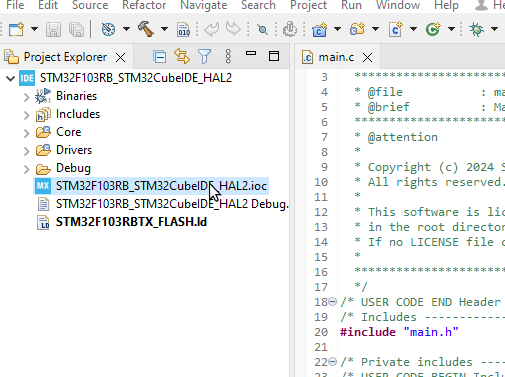This screenshot has height=377, width=505.
Task: Open the Window menu
Action: (x=398, y=5)
